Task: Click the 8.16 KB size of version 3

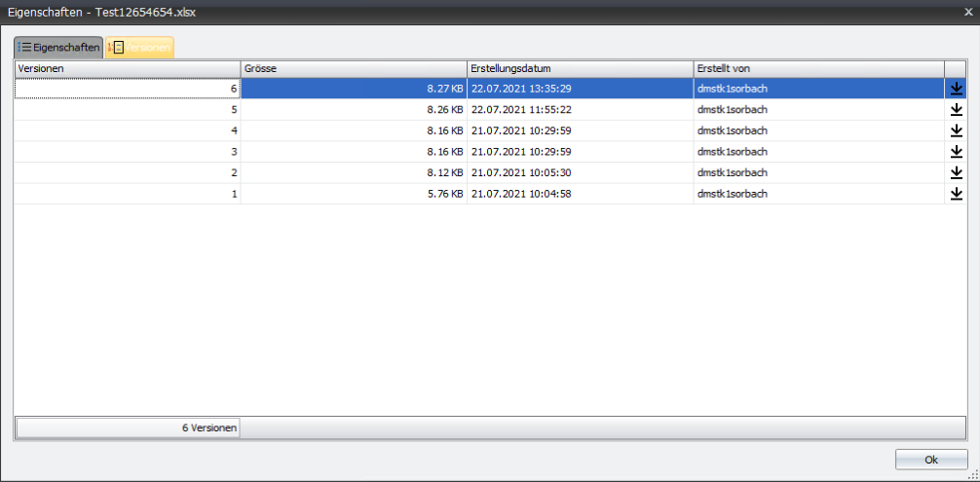Action: 354,152
